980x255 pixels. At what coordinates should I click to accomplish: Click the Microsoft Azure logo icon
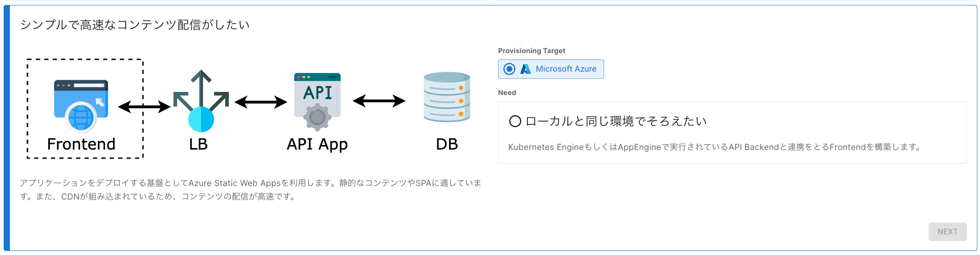[x=526, y=69]
